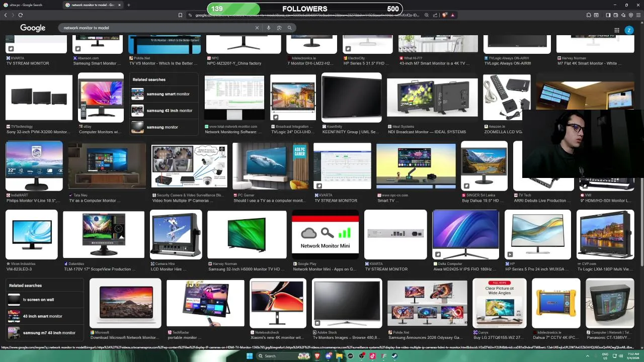The height and width of the screenshot is (362, 644).
Task: Select related search 'samsung smart monitor'
Action: [164, 94]
